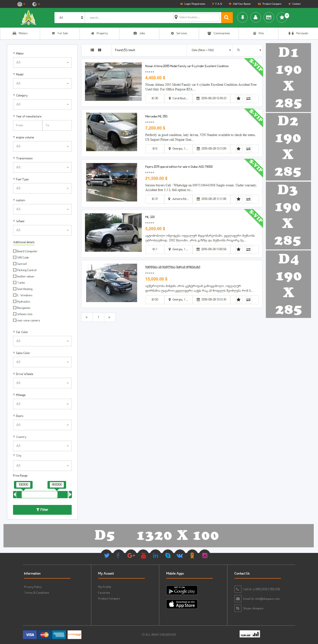This screenshot has width=318, height=644.
Task: Open the Fuel Type dropdown
Action: [42, 188]
